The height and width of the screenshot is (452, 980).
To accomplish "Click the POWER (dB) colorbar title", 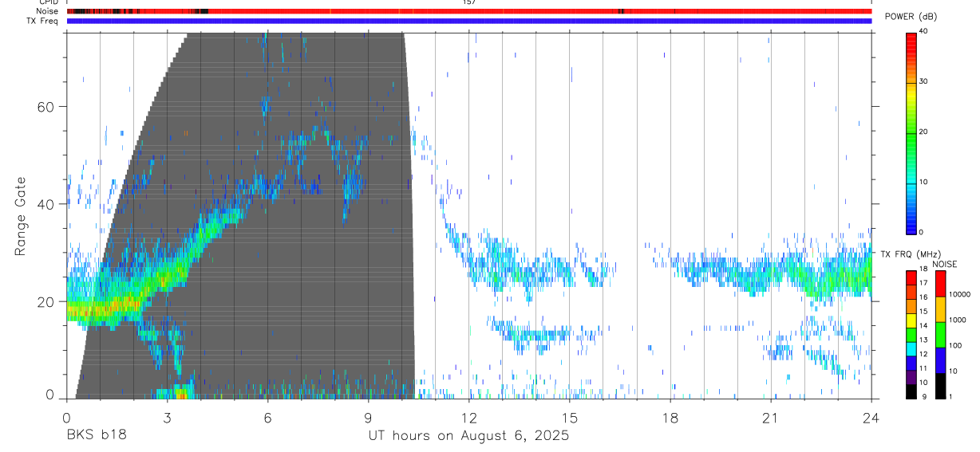I will (913, 17).
